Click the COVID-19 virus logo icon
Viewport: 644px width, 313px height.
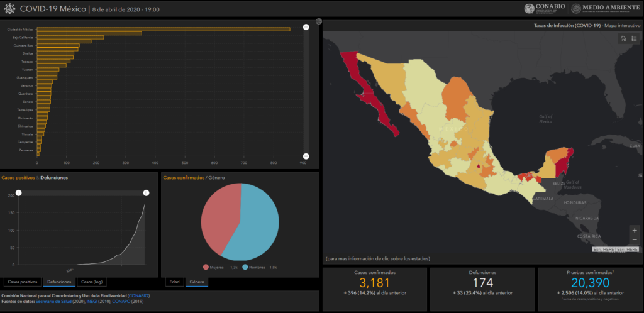coord(9,9)
